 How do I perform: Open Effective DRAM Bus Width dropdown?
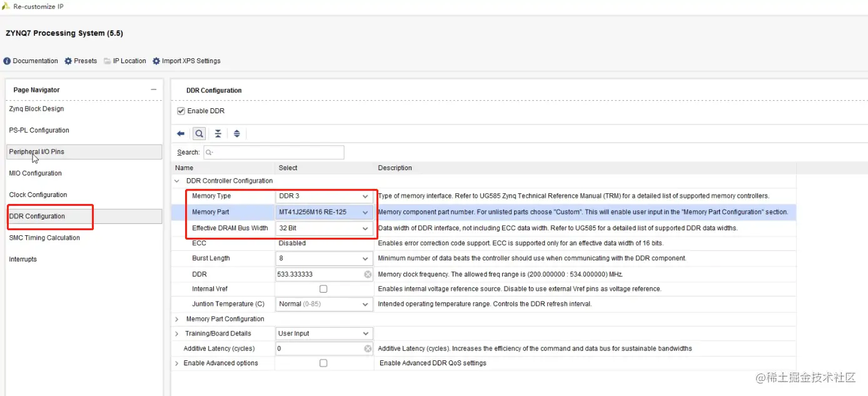(x=325, y=228)
